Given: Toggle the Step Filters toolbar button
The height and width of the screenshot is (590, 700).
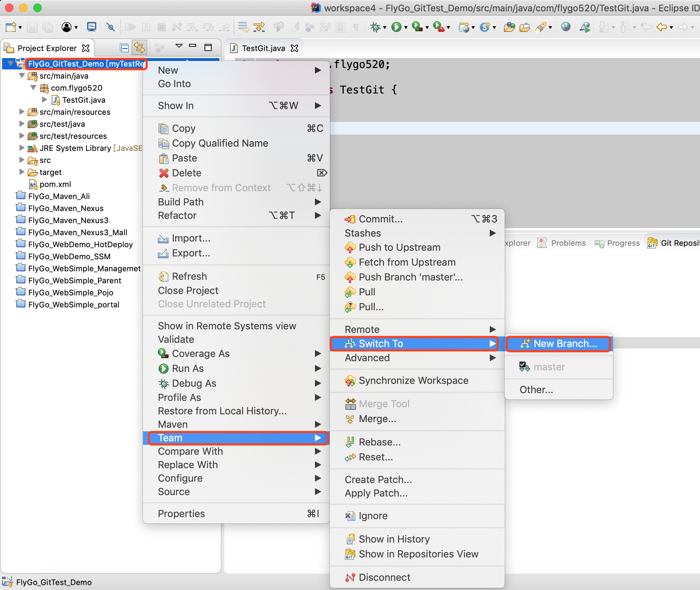Looking at the screenshot, I should point(259,27).
